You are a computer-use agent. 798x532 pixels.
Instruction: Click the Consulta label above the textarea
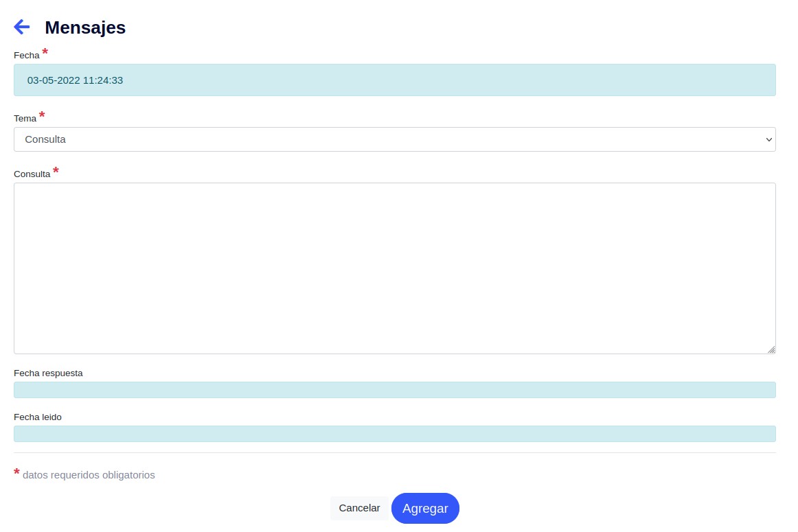pos(32,174)
